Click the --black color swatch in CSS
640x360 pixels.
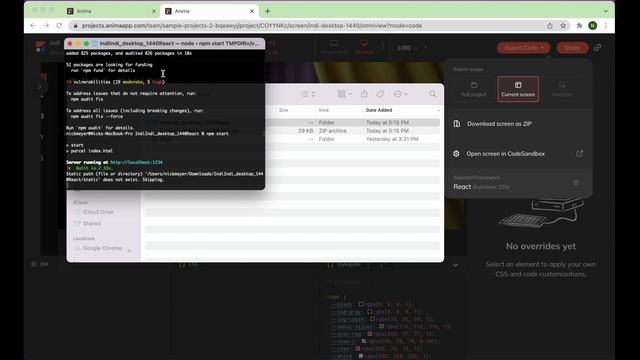click(361, 304)
